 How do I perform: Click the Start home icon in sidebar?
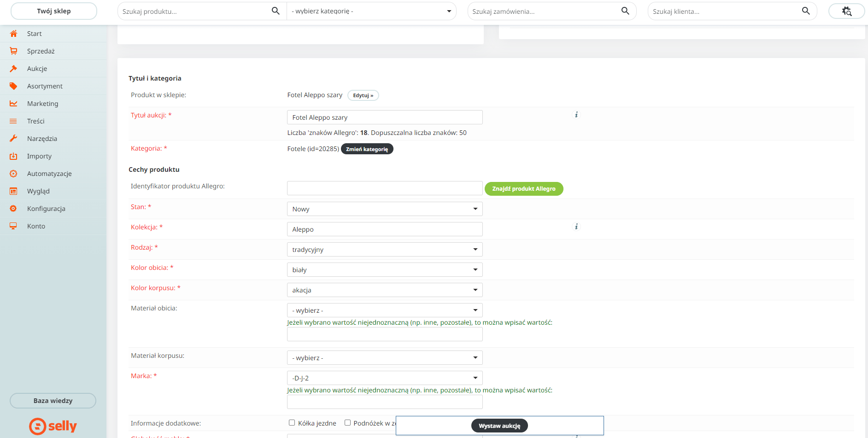click(x=13, y=34)
